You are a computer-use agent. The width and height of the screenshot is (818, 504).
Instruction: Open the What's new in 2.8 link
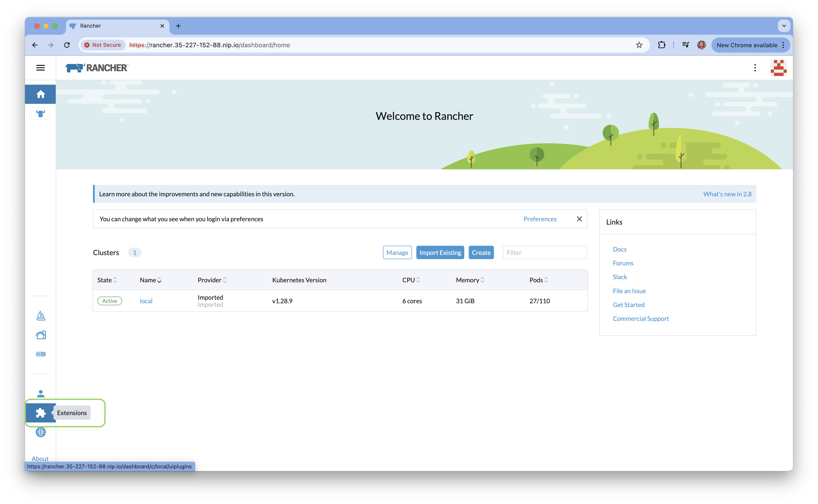coord(727,194)
